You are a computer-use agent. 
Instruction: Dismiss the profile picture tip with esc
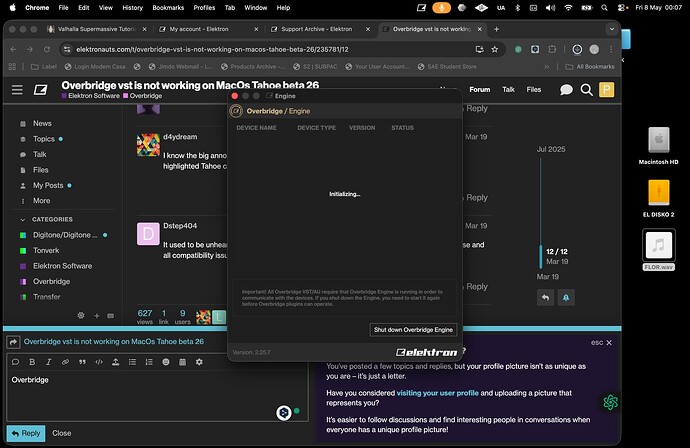click(x=602, y=342)
